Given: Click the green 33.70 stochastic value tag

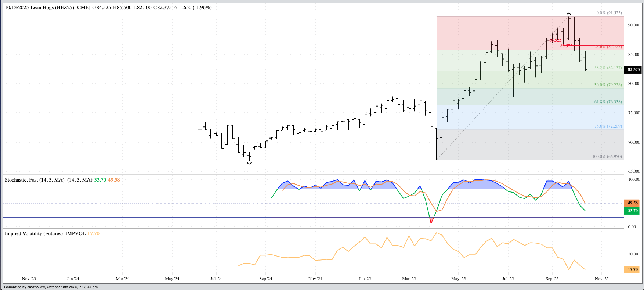Looking at the screenshot, I should 632,211.
